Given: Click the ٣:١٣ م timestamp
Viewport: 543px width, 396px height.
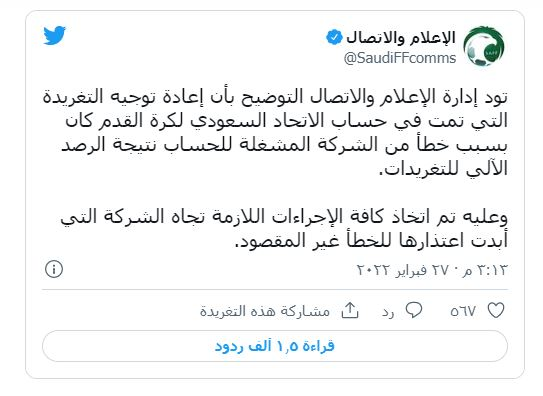Looking at the screenshot, I should (484, 270).
